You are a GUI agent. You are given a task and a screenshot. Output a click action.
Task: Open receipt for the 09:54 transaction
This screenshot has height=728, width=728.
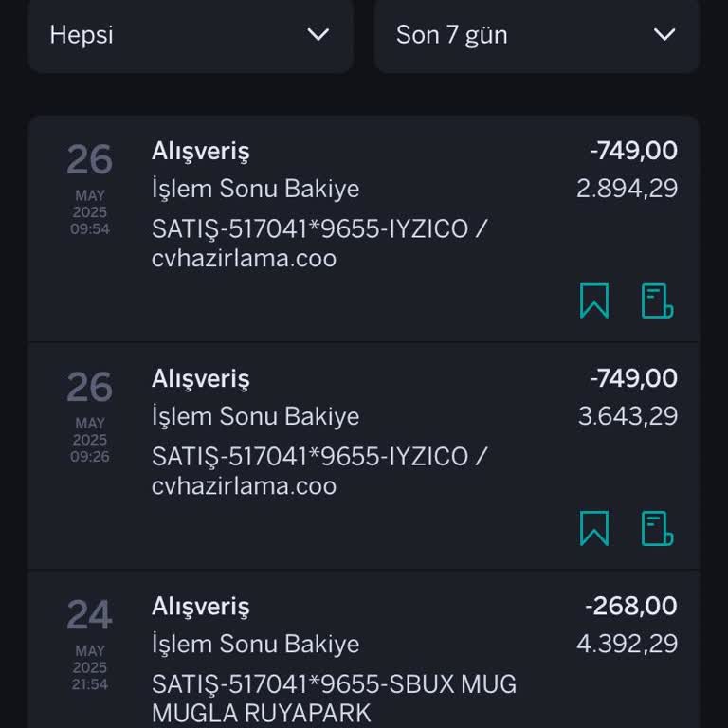coord(657,300)
